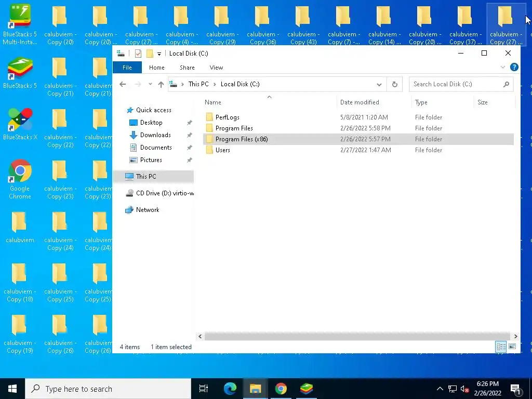Select Quick access in navigation pane

click(154, 110)
